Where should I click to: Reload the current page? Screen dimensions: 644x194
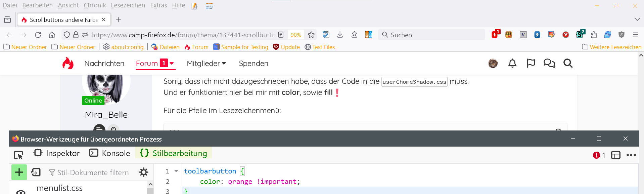[x=38, y=35]
